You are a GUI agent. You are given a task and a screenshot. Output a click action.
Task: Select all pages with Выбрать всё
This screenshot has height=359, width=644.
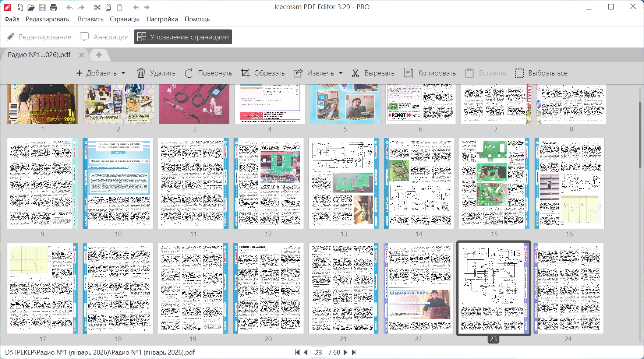coord(541,73)
